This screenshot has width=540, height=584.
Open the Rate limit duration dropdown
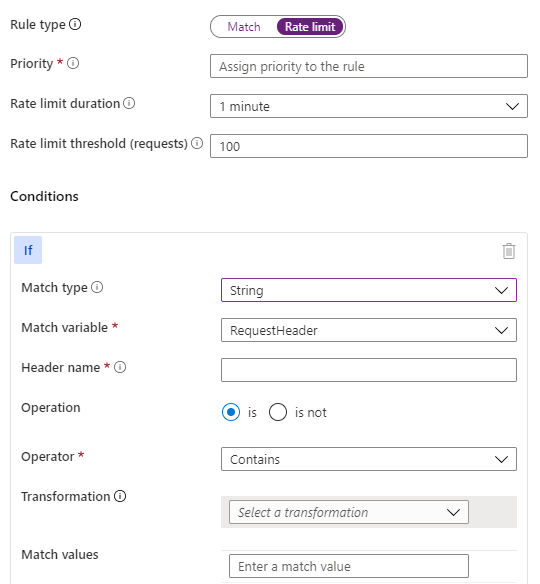369,106
